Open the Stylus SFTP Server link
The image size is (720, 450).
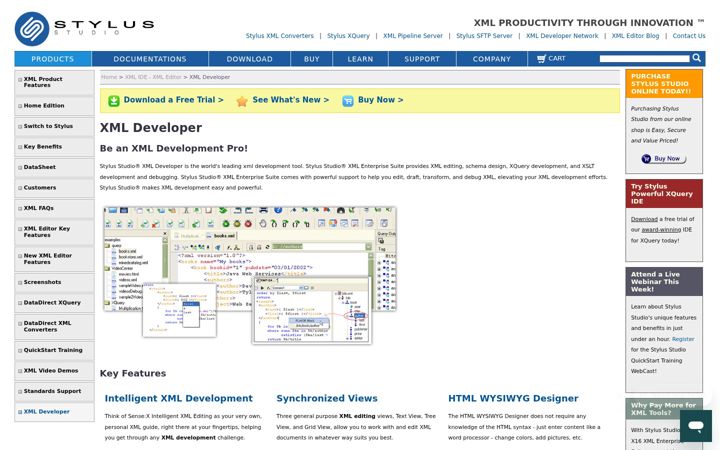tap(484, 36)
